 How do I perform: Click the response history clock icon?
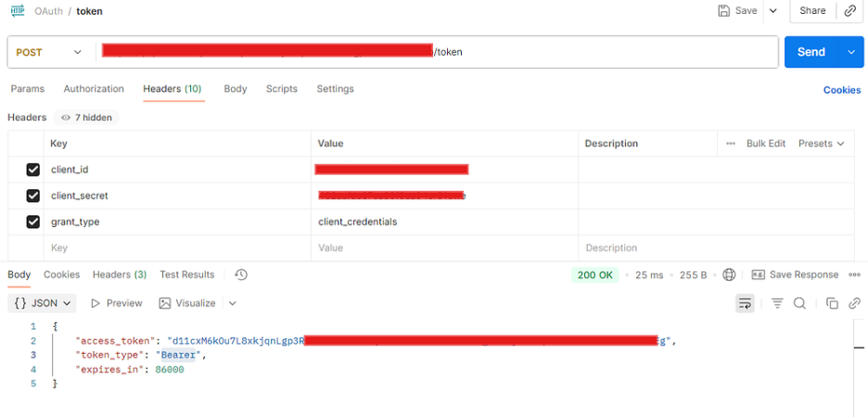click(x=241, y=274)
